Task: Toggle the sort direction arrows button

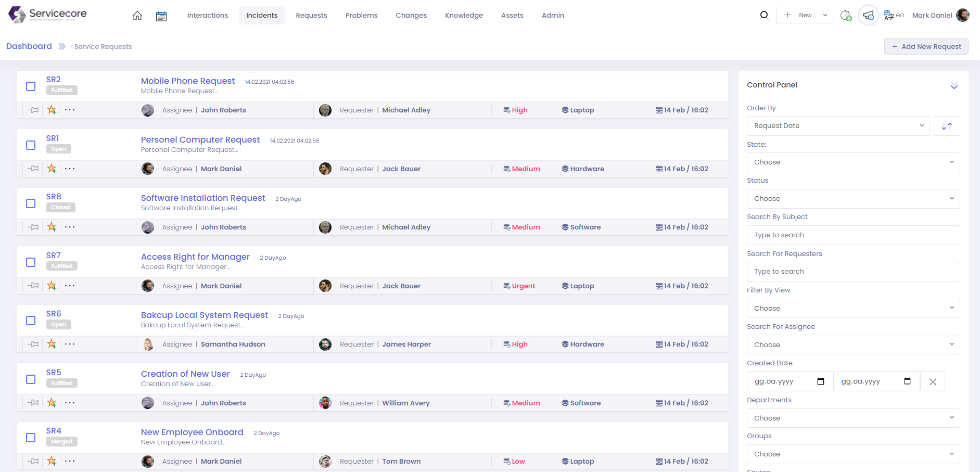Action: pyautogui.click(x=947, y=126)
